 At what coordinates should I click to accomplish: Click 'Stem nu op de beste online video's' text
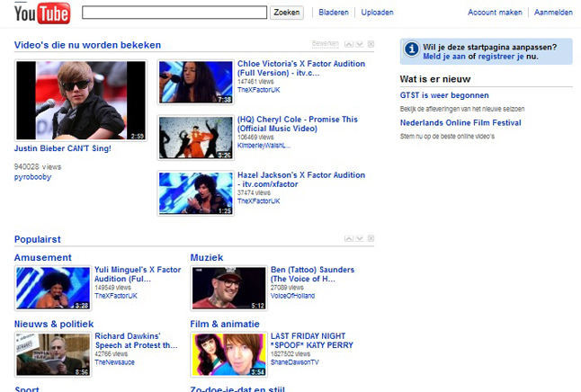tap(447, 136)
